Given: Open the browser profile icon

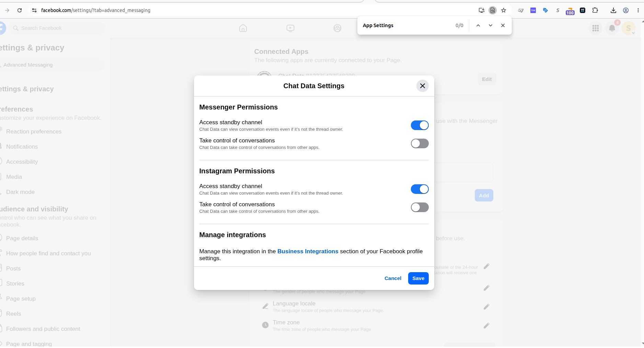Looking at the screenshot, I should click(626, 10).
